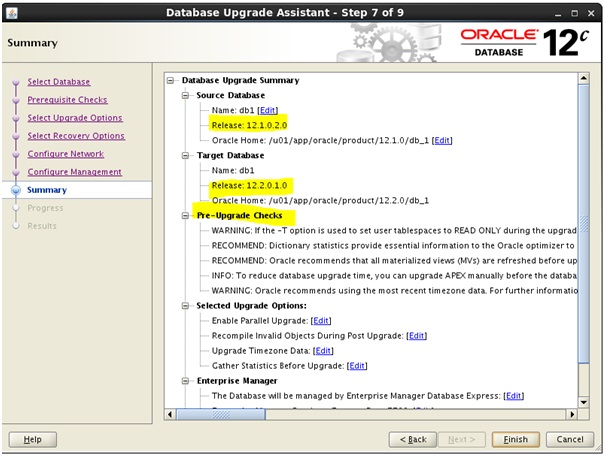Collapse the Enterprise Manager section
This screenshot has width=606, height=457.
[x=186, y=381]
